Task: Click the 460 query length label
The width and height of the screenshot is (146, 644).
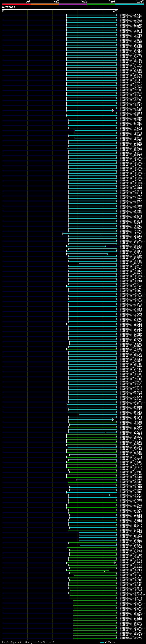Action: point(115,11)
